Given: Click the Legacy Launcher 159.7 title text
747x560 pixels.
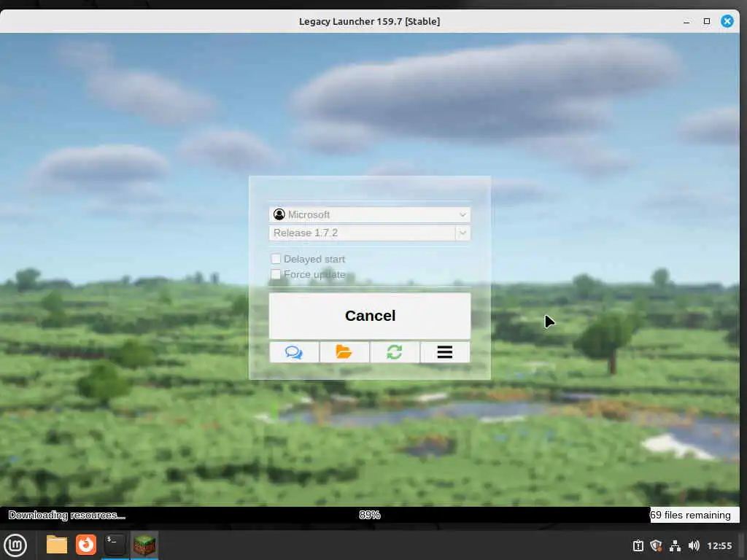Looking at the screenshot, I should [x=369, y=21].
